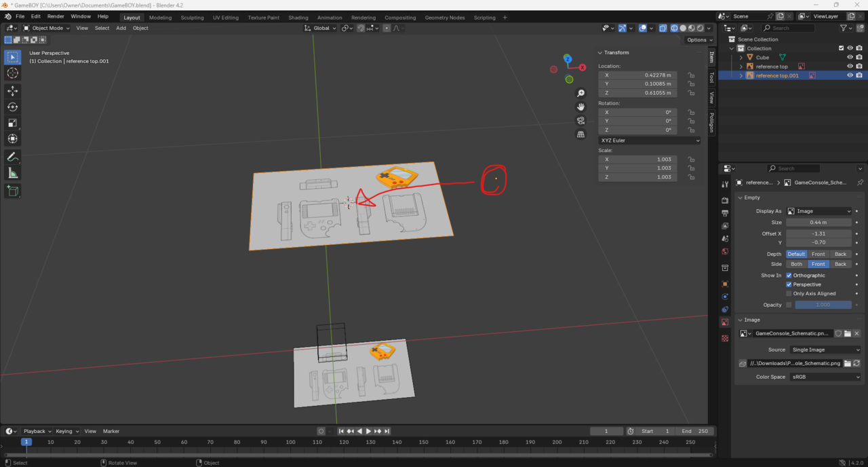The width and height of the screenshot is (868, 467).
Task: Choose the Cursor tool
Action: pos(12,73)
